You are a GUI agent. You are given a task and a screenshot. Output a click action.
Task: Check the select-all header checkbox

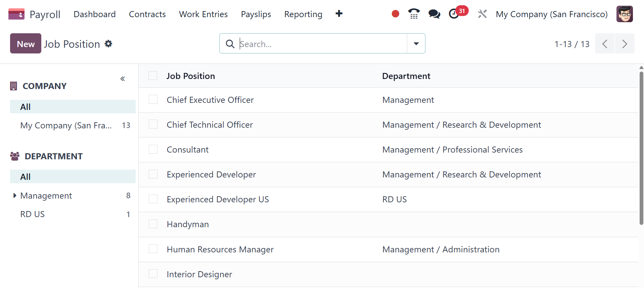pos(153,76)
